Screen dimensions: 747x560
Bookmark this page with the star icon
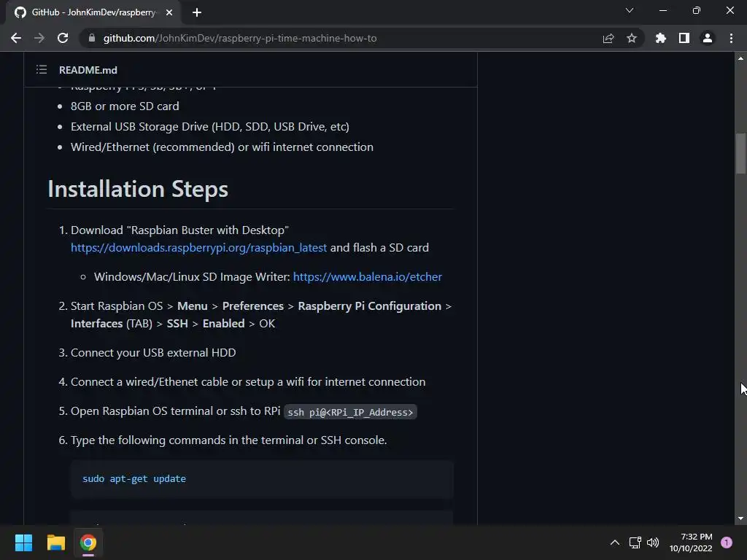(x=632, y=38)
